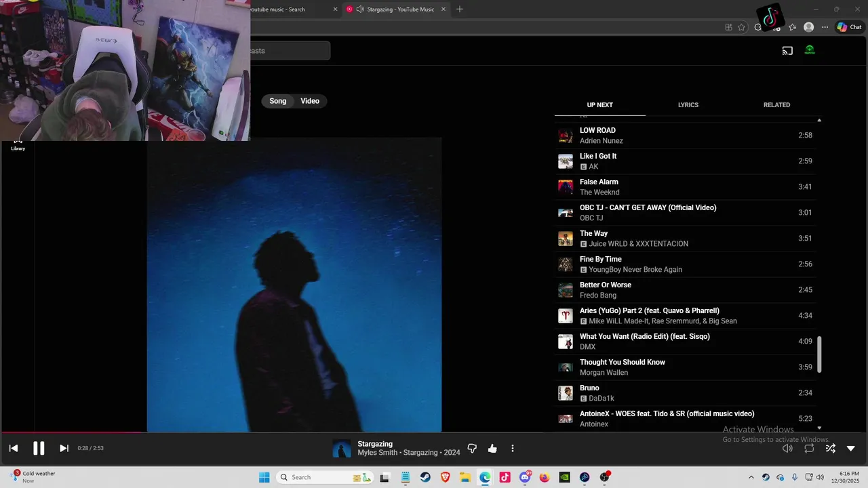
Task: Click the Myles Smith artist link
Action: (378, 453)
